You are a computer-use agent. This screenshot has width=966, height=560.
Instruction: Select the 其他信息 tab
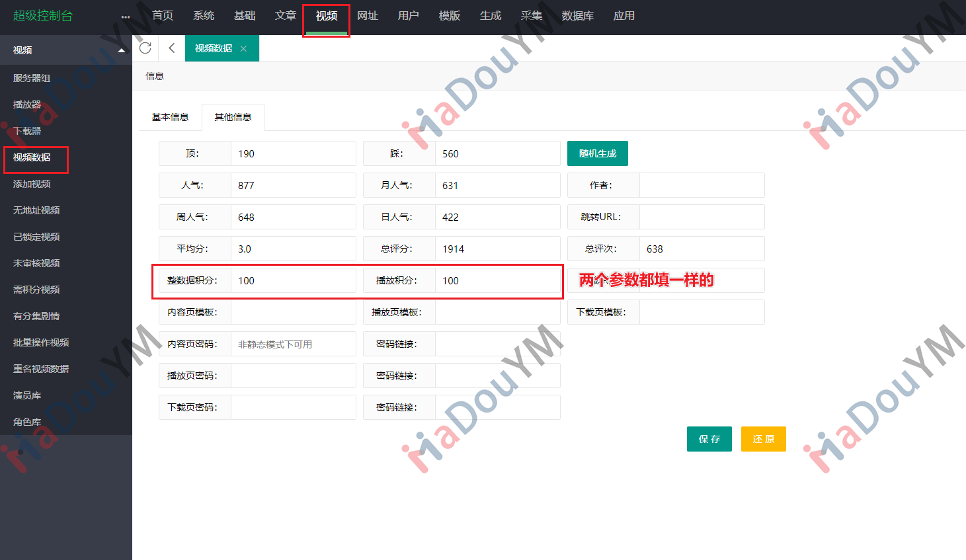coord(233,117)
